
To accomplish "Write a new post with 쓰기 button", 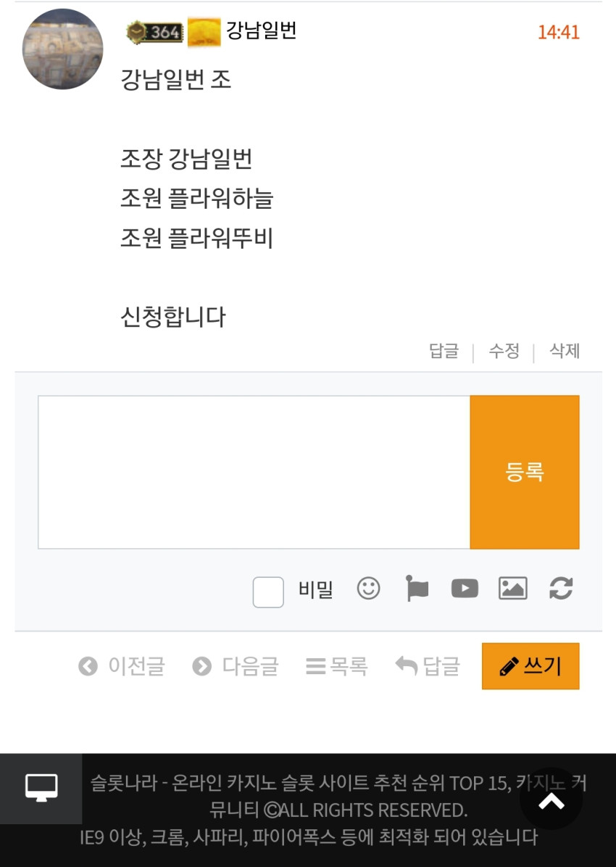I will point(530,665).
